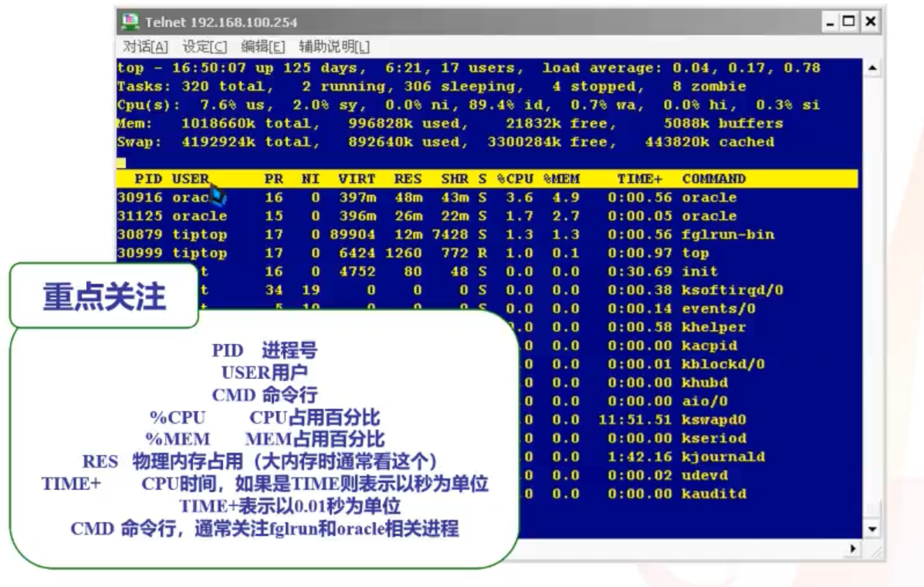Image resolution: width=924 pixels, height=587 pixels.
Task: Select PID 30879 tiptop row
Action: (x=445, y=234)
